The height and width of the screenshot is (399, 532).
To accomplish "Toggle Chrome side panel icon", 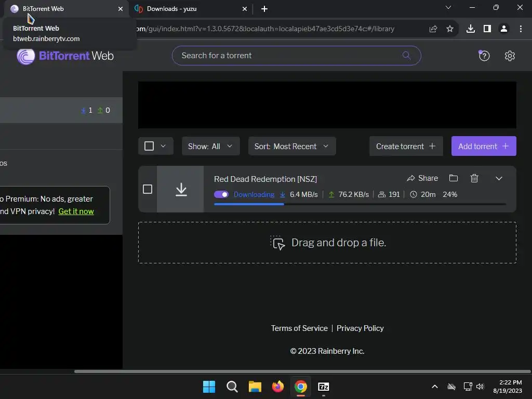I will click(487, 29).
